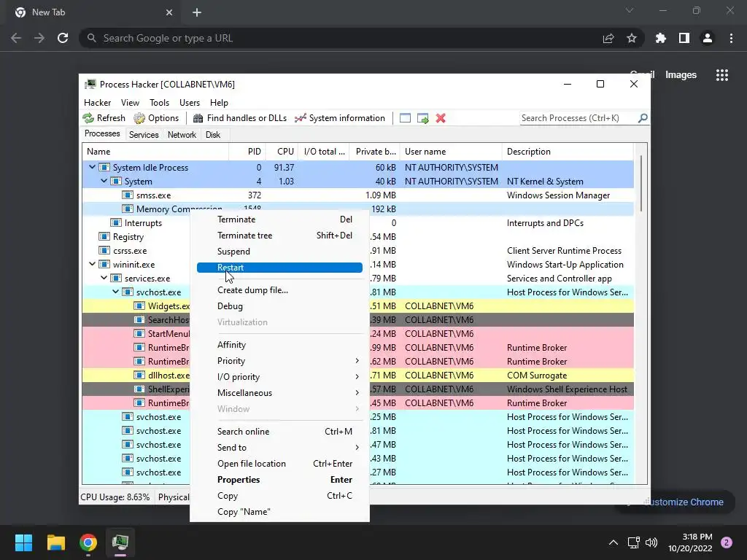
Task: Select Suspend from context menu
Action: click(279, 252)
